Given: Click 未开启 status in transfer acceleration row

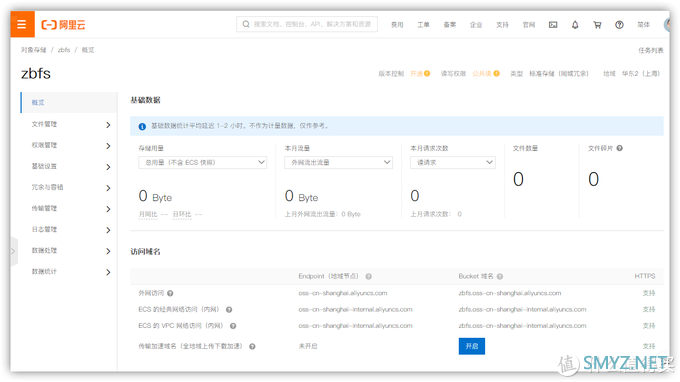Looking at the screenshot, I should coord(308,346).
